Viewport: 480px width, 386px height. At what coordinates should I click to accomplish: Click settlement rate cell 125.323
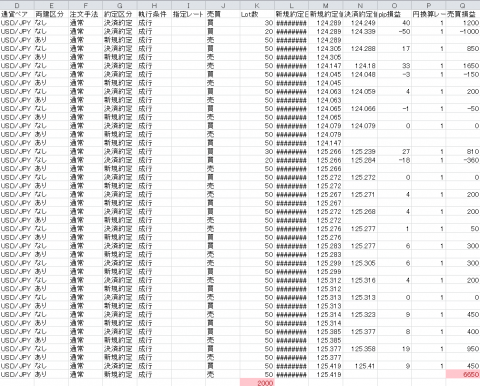(x=360, y=314)
